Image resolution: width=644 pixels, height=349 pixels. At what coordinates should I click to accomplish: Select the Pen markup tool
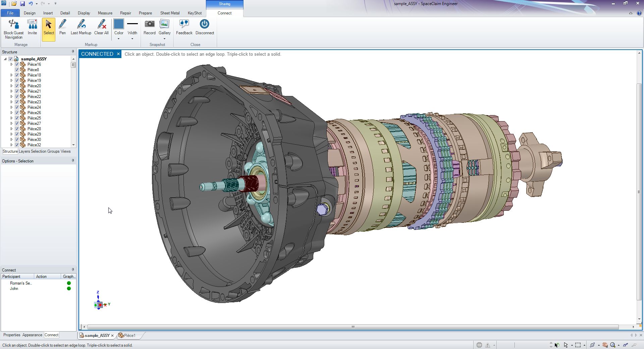[62, 27]
